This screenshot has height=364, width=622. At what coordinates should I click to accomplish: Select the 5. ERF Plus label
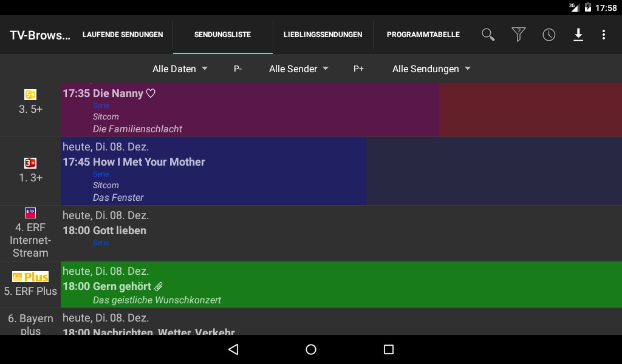[x=30, y=291]
